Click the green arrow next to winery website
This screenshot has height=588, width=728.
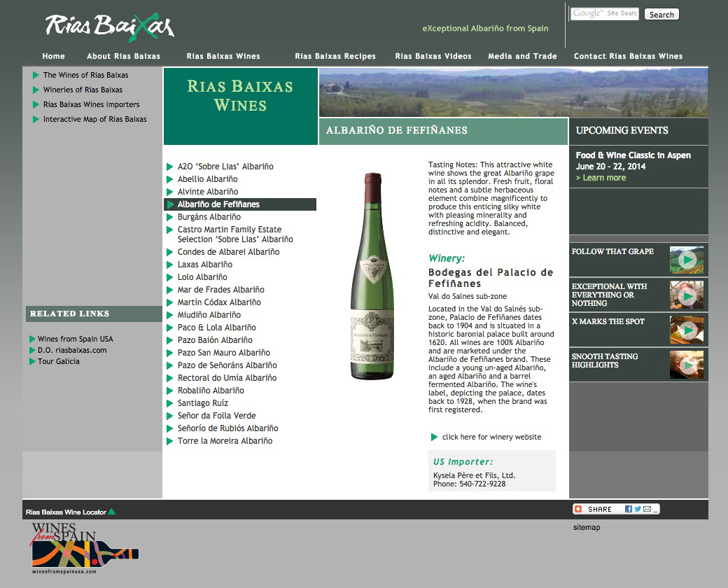click(434, 437)
